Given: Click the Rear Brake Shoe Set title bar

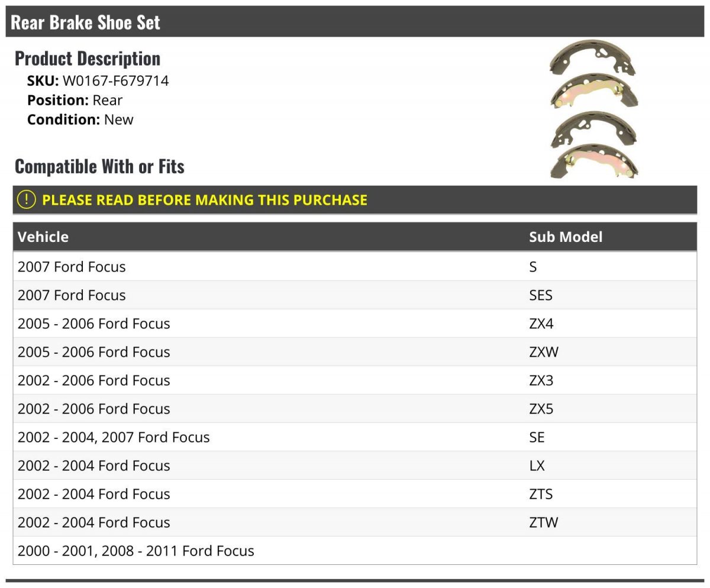Looking at the screenshot, I should [x=355, y=22].
